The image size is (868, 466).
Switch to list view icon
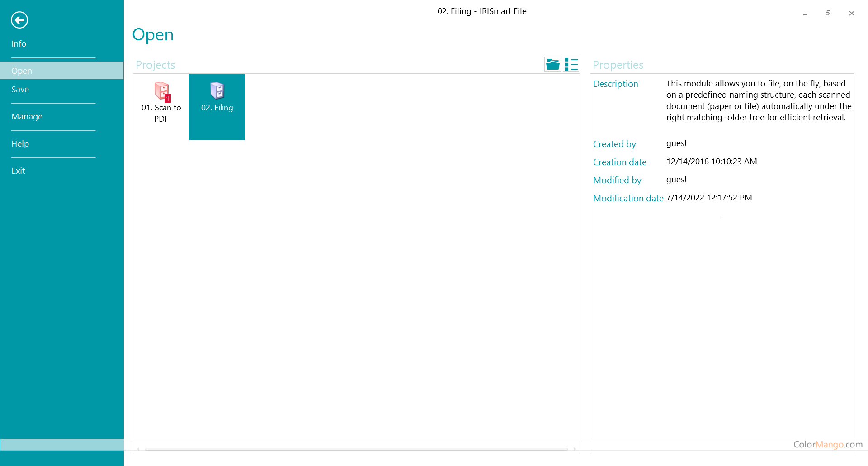pos(571,64)
